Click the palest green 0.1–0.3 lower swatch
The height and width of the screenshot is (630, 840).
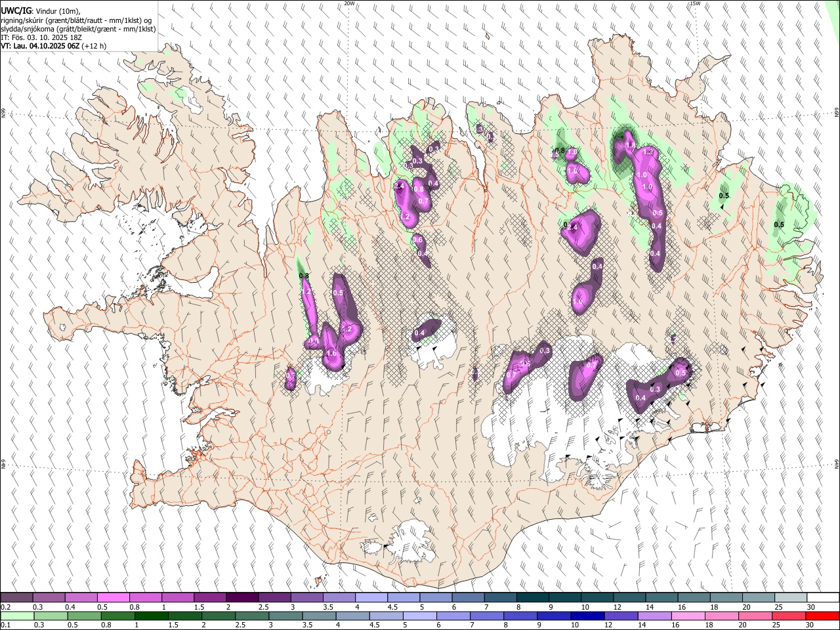point(17,616)
